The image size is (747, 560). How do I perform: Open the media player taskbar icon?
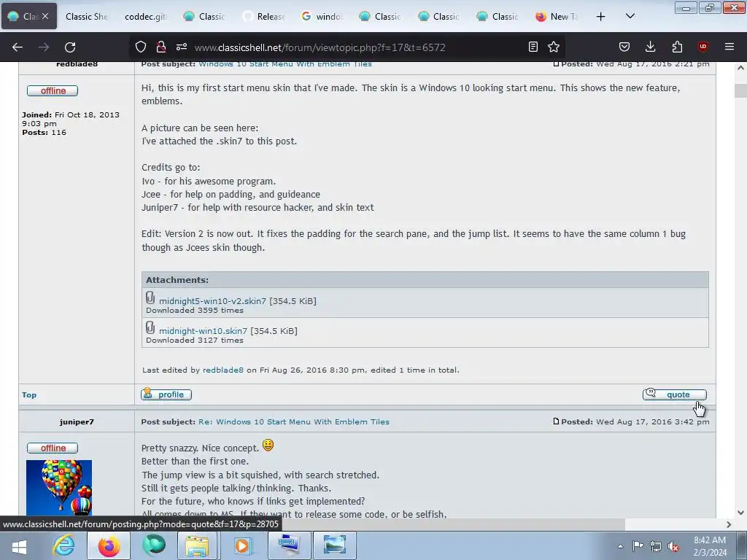coord(242,545)
